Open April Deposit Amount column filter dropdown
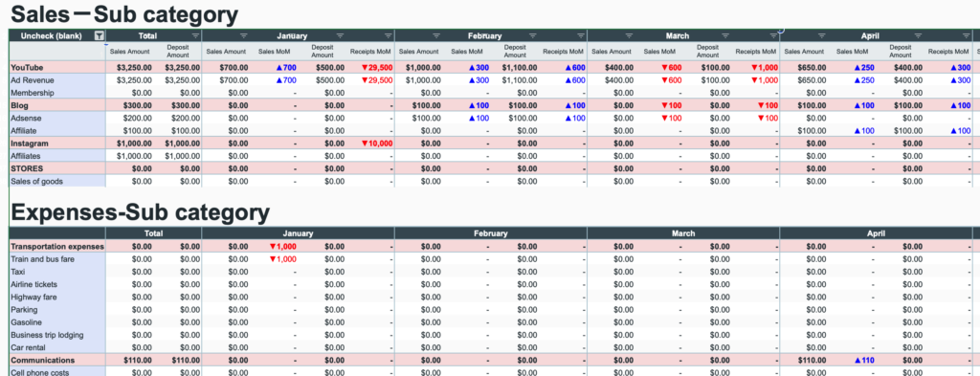This screenshot has height=376, width=980. pos(918,35)
